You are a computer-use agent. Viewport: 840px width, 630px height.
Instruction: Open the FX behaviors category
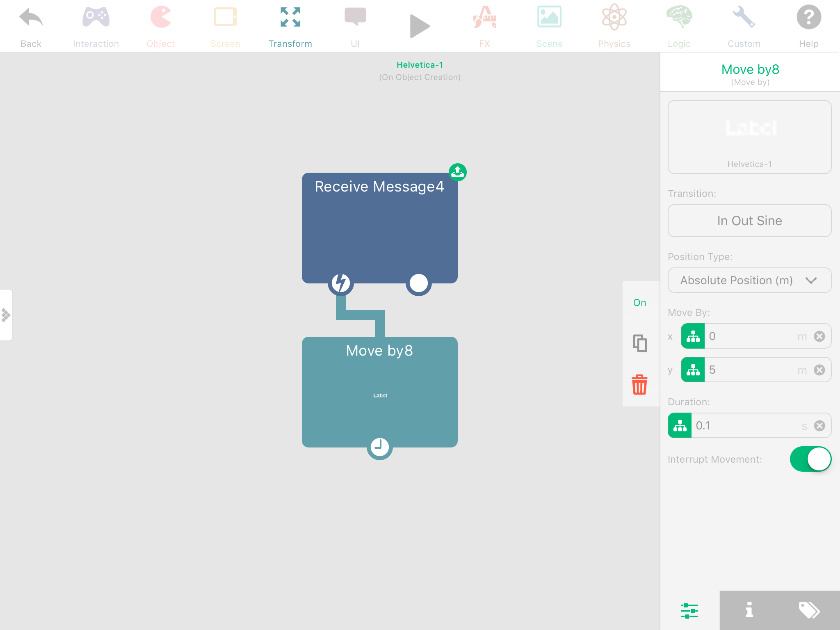(x=484, y=25)
